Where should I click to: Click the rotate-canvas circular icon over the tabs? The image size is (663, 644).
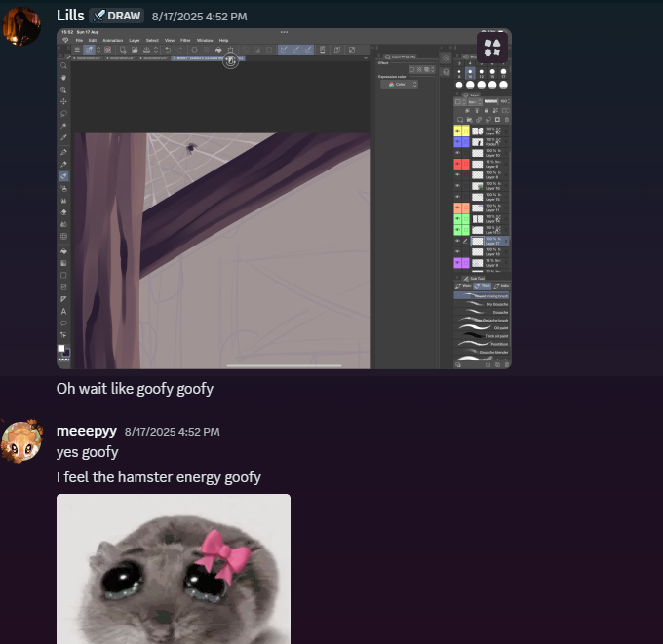pyautogui.click(x=230, y=61)
